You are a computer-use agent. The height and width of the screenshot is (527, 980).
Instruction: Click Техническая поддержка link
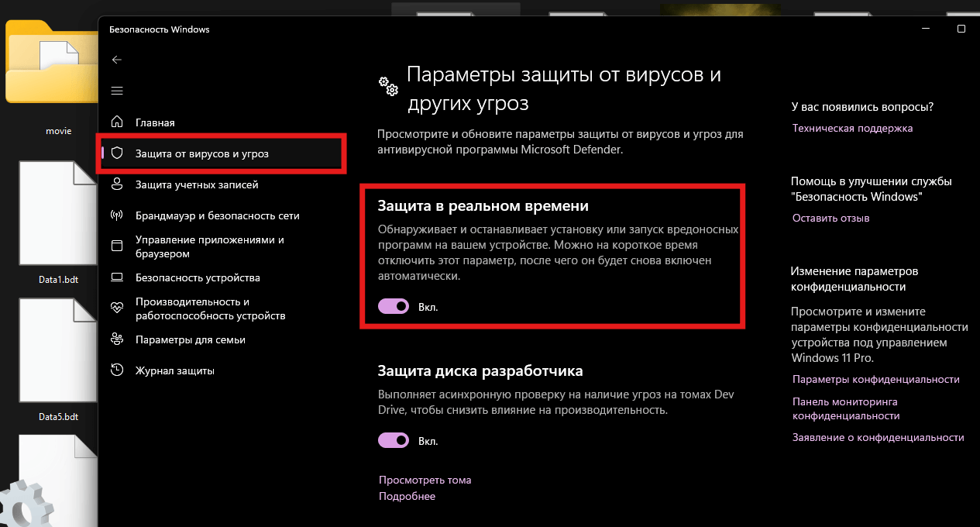click(852, 128)
